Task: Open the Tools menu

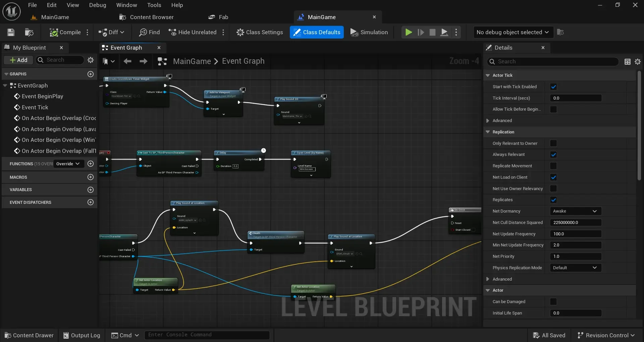Action: [154, 5]
